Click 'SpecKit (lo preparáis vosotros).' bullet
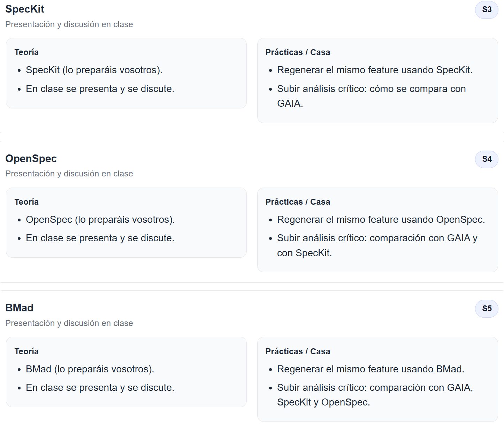The image size is (504, 425). click(x=94, y=70)
